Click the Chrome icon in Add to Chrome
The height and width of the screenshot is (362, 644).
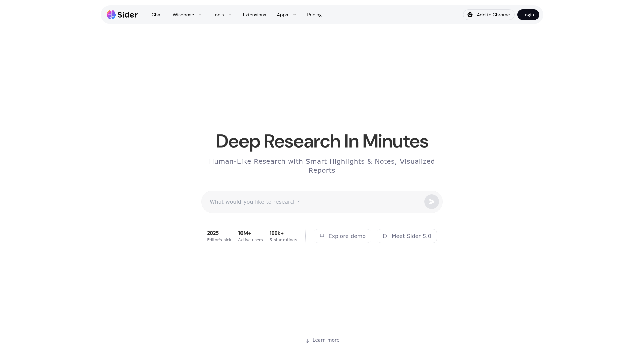click(x=470, y=15)
